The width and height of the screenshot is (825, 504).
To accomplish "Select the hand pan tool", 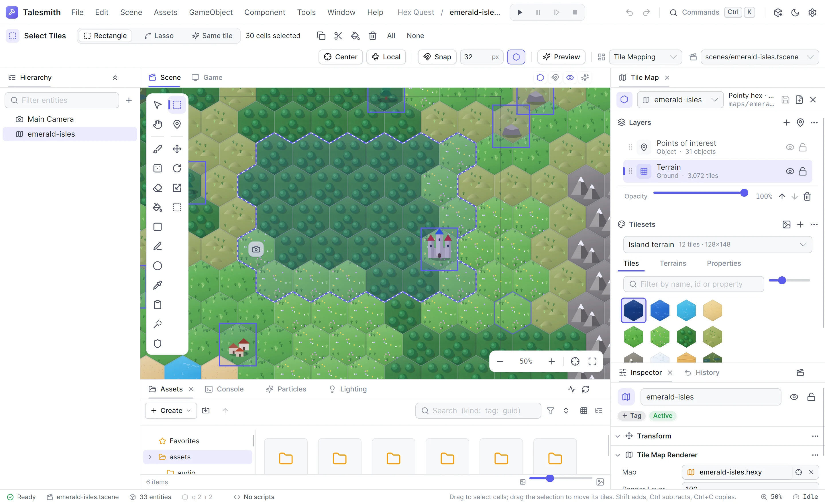I will pyautogui.click(x=157, y=125).
